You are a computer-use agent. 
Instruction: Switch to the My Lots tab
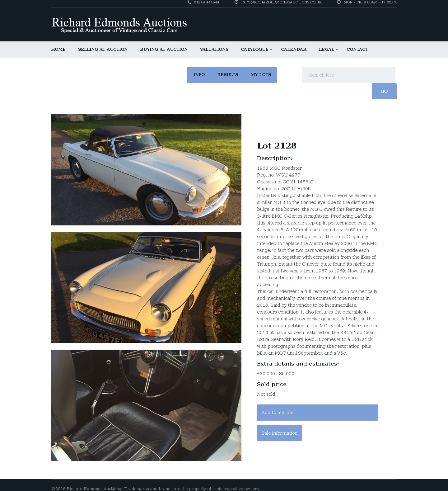[x=261, y=75]
